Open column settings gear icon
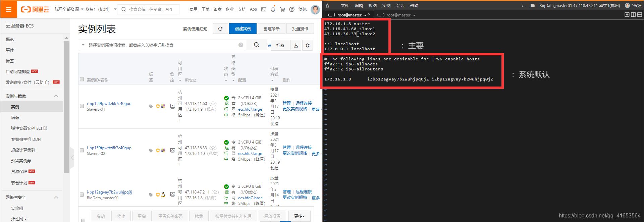Screen dimensions: 644x222 [x=308, y=45]
